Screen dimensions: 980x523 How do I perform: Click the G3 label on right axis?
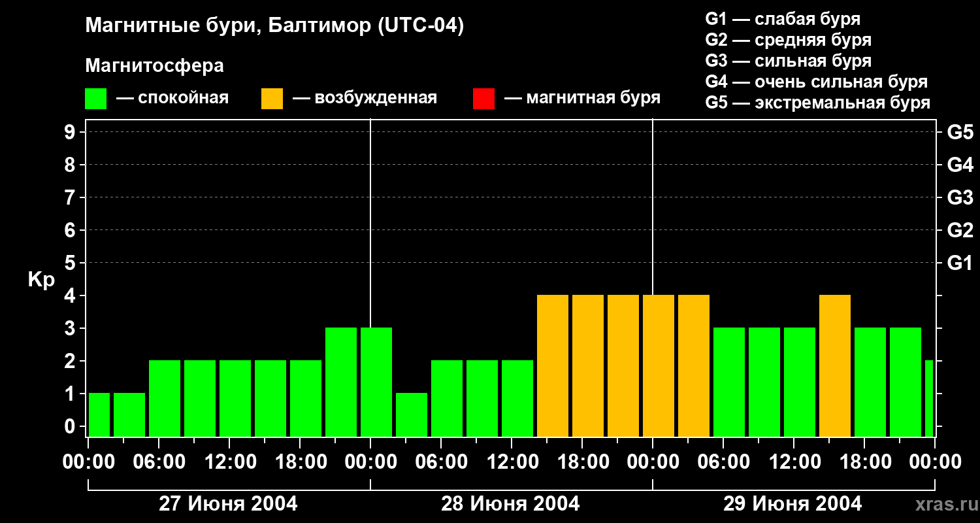[960, 197]
